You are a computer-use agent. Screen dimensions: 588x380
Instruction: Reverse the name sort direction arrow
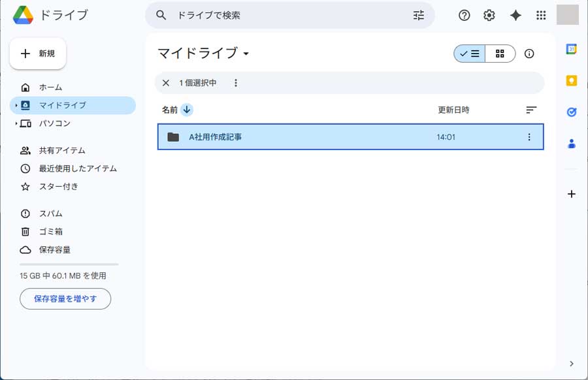point(187,110)
